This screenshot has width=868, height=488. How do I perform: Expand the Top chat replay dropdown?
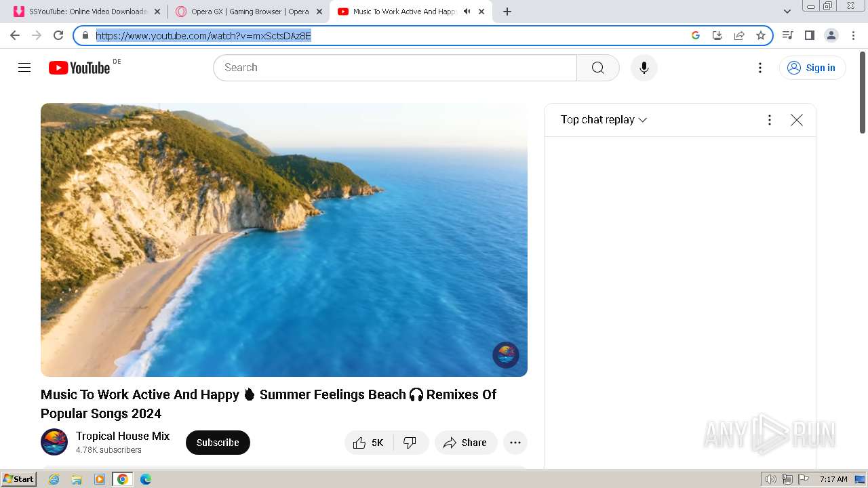point(604,120)
